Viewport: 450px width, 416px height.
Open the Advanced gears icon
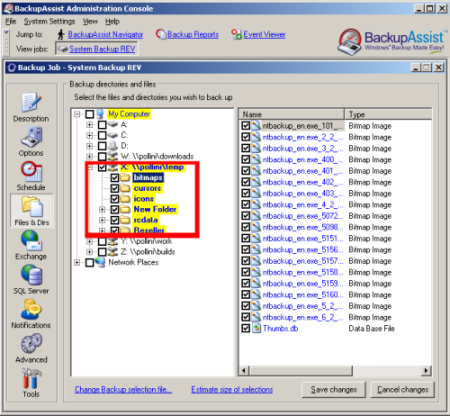[x=31, y=344]
